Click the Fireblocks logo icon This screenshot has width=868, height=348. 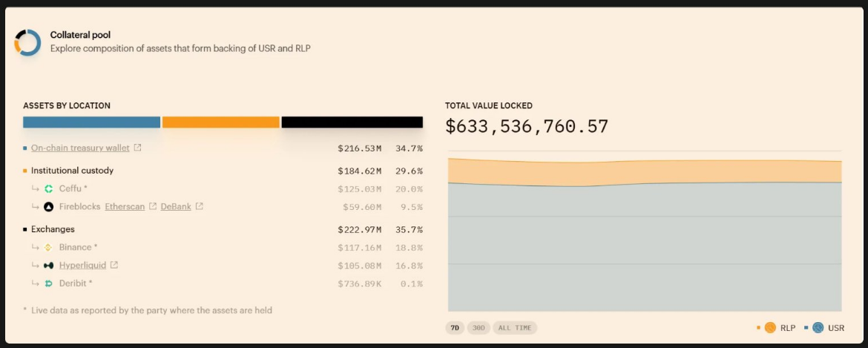click(49, 206)
